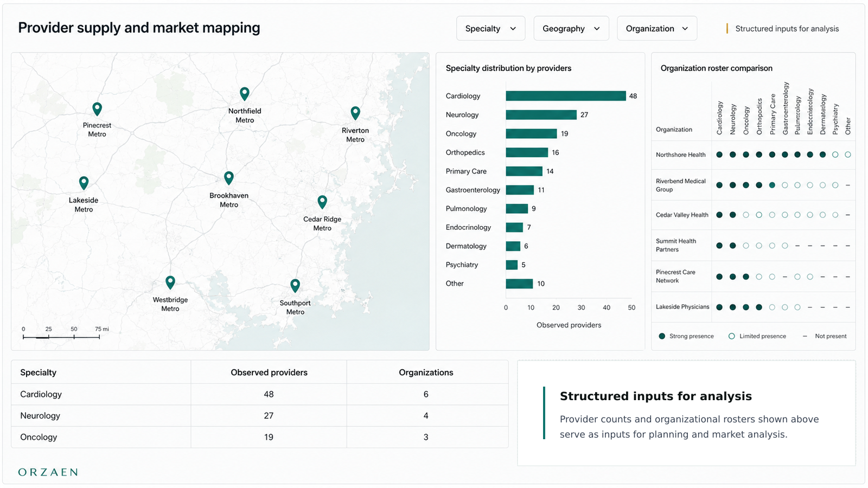Click Riverbend Medical Group Primary Care dot
Viewport: 868px width, 488px height.
coord(772,185)
